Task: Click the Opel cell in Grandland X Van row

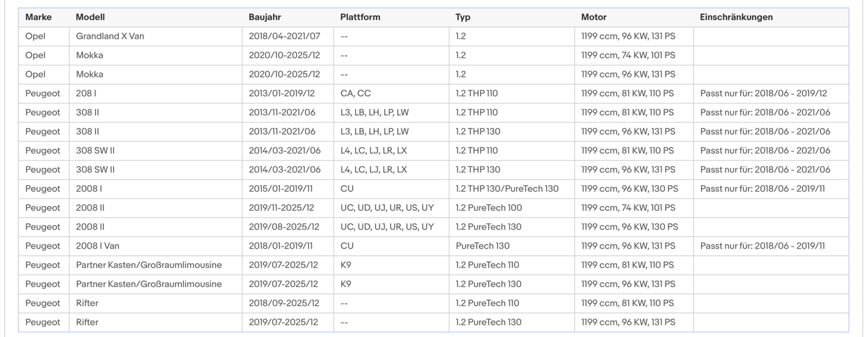Action: coord(35,36)
